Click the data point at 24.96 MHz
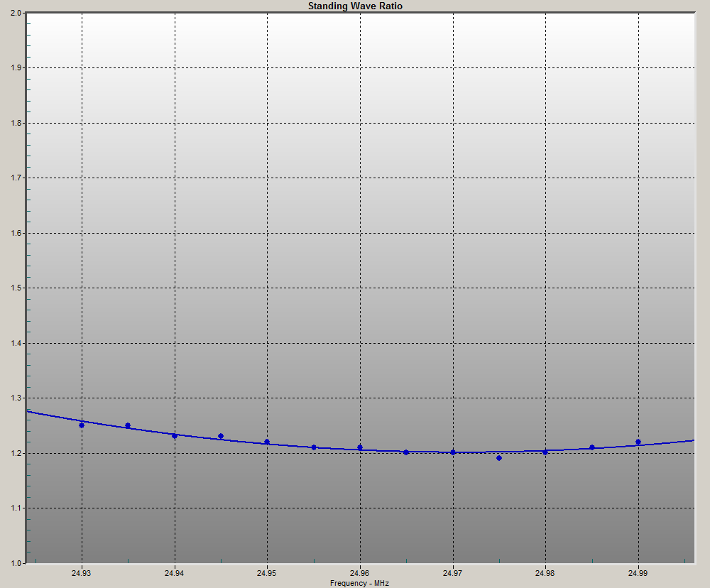The height and width of the screenshot is (588, 710). 360,447
